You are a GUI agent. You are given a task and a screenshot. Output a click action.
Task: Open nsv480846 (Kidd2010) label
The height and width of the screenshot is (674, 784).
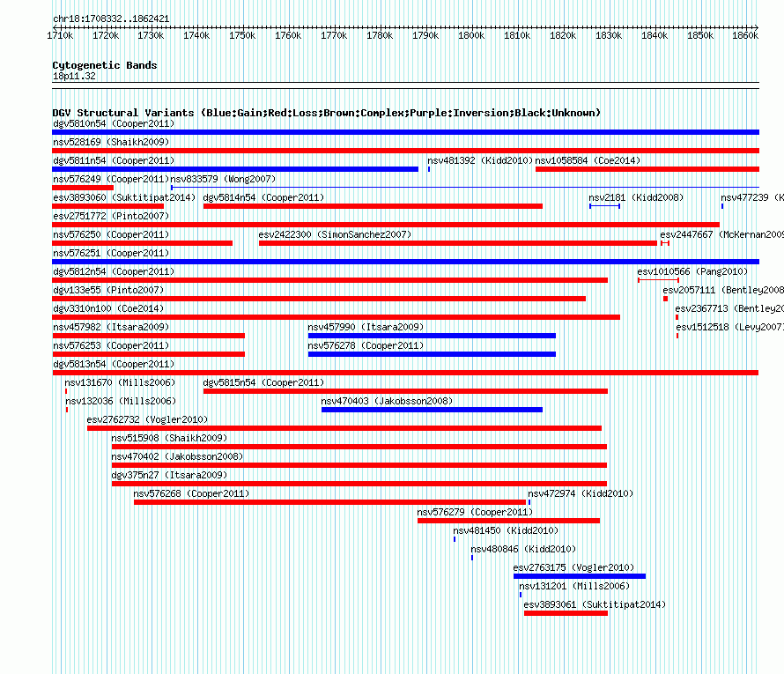[x=523, y=549]
